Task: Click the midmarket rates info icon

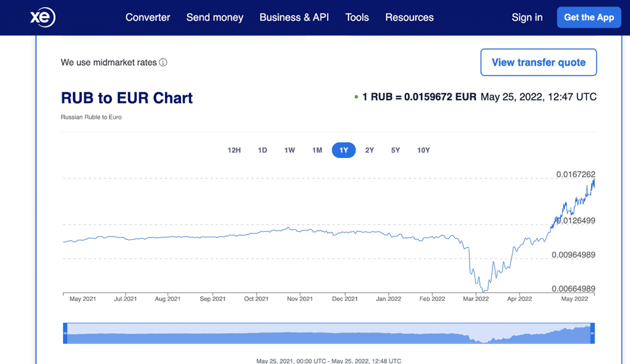Action: [x=163, y=62]
